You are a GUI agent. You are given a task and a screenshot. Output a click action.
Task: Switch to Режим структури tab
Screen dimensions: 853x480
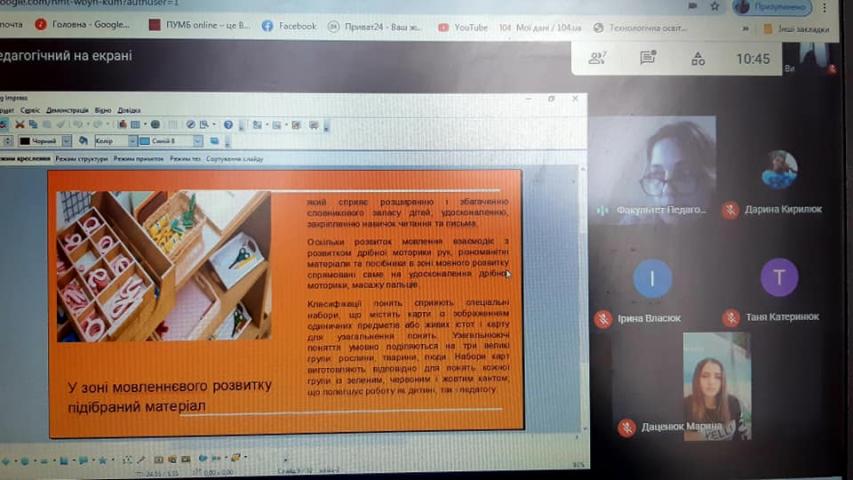click(x=82, y=158)
